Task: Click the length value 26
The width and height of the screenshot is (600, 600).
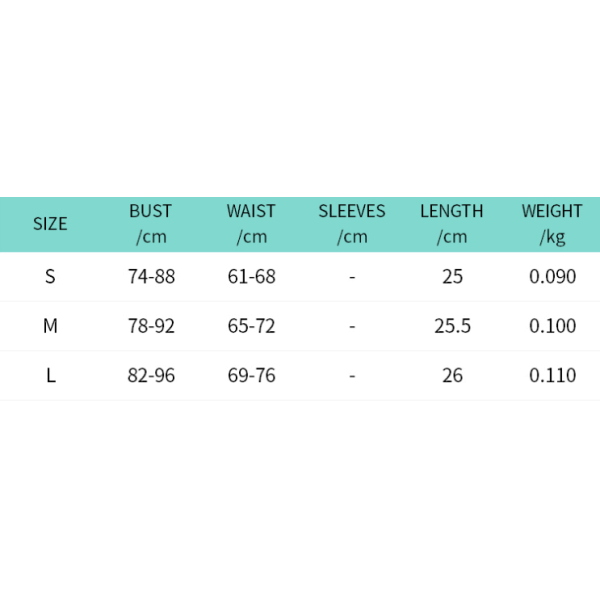Action: pos(452,375)
